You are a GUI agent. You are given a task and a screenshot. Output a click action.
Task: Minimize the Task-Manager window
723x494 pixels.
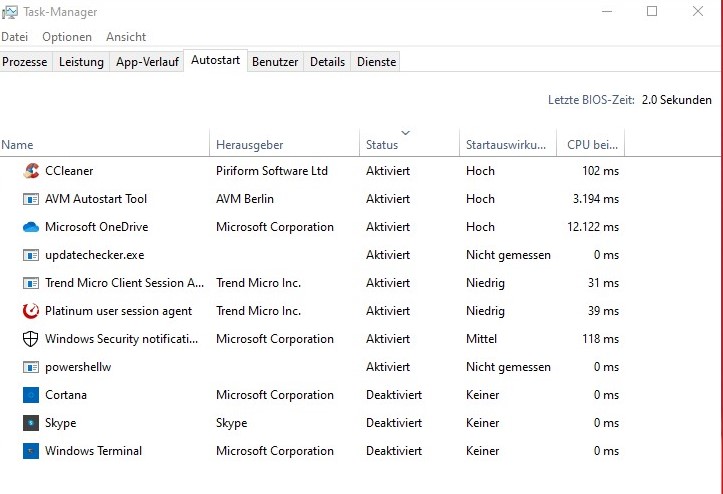(x=607, y=11)
